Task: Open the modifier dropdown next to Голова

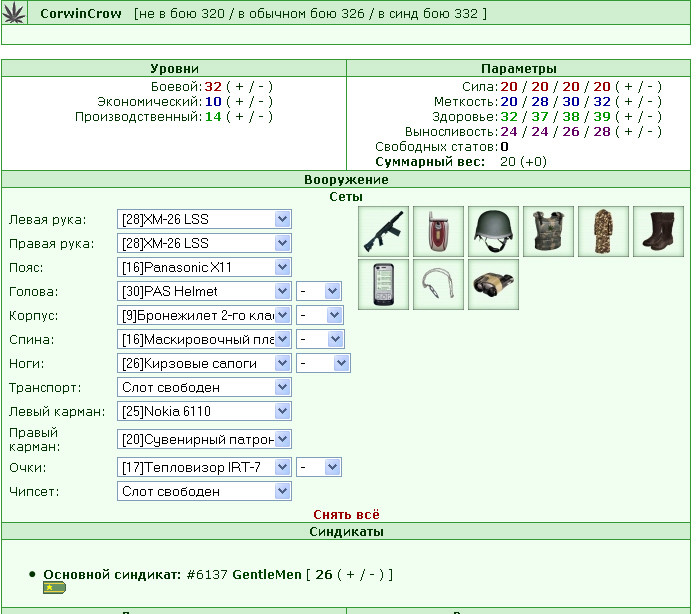Action: [319, 291]
